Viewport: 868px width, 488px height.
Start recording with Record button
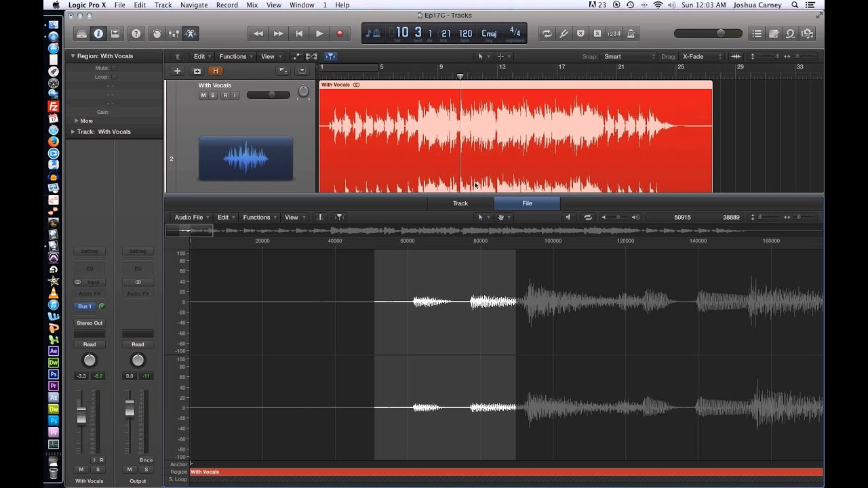point(340,33)
